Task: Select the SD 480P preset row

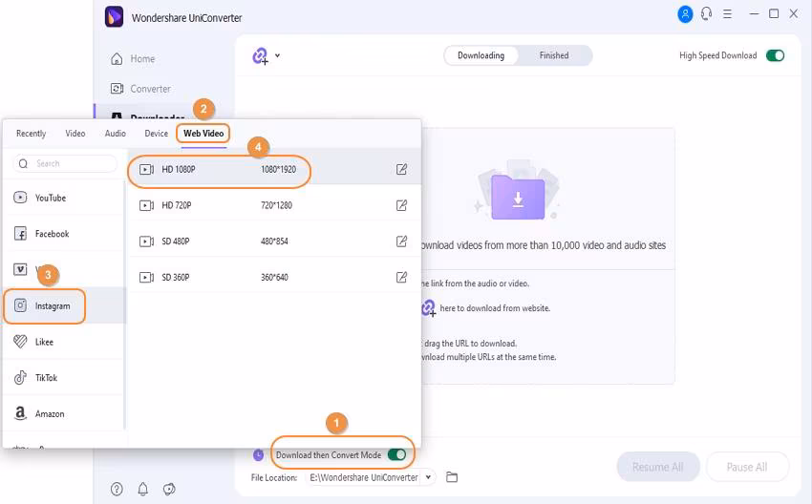Action: pos(274,241)
